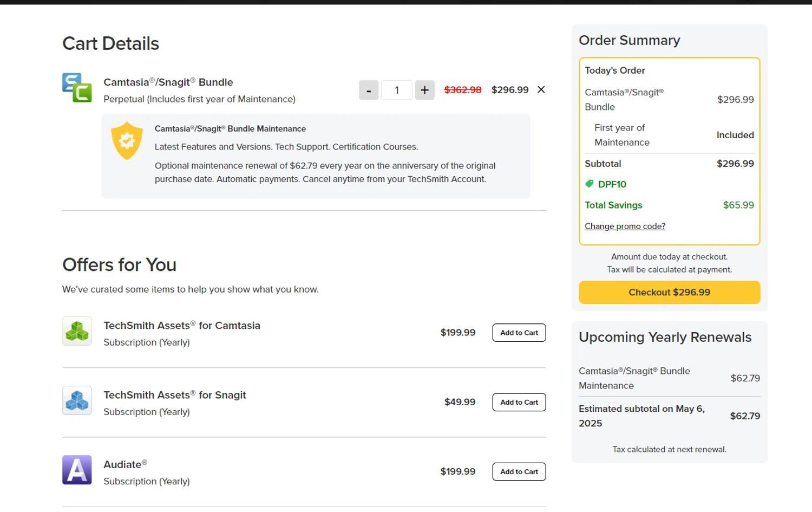The height and width of the screenshot is (512, 812).
Task: Click the yellow maintenance shield icon
Action: point(127,140)
